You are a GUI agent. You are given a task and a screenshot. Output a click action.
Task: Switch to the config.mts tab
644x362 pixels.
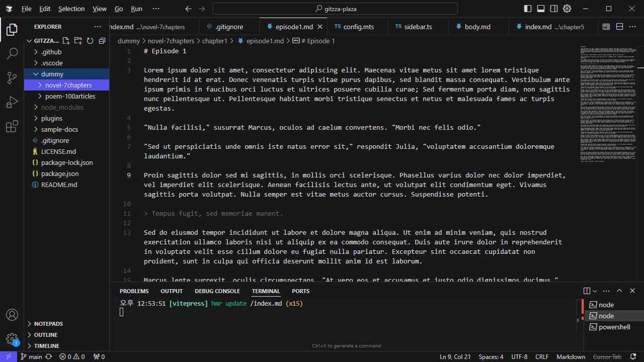[358, 27]
